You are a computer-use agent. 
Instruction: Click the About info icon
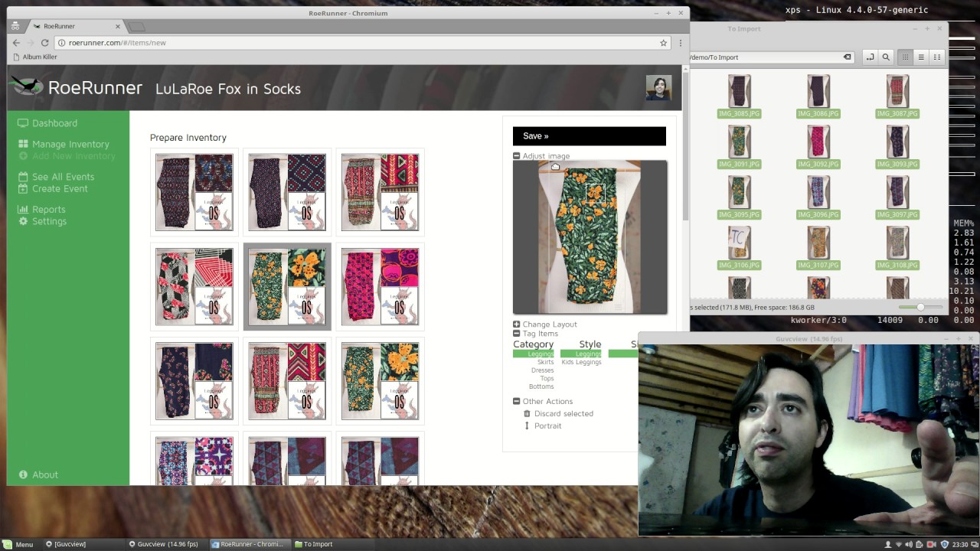[x=23, y=474]
